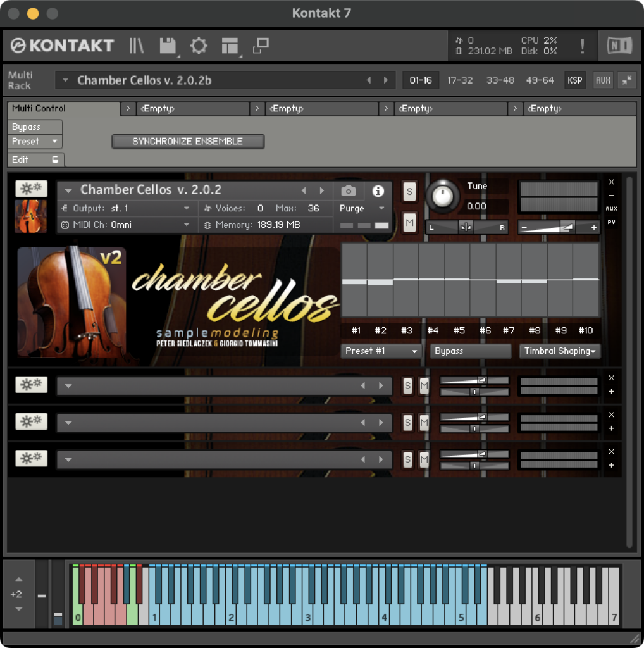Viewport: 644px width, 648px height.
Task: Open the Purge dropdown menu
Action: pos(362,208)
